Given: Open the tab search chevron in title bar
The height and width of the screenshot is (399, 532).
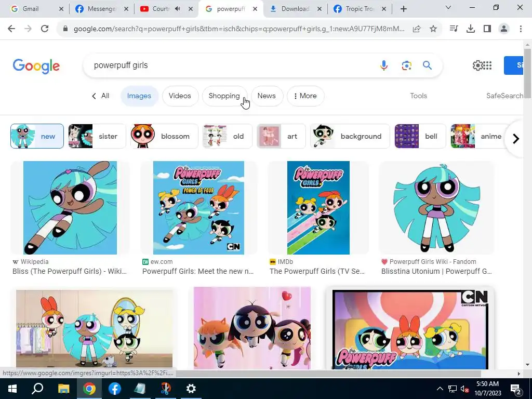Looking at the screenshot, I should (x=448, y=7).
